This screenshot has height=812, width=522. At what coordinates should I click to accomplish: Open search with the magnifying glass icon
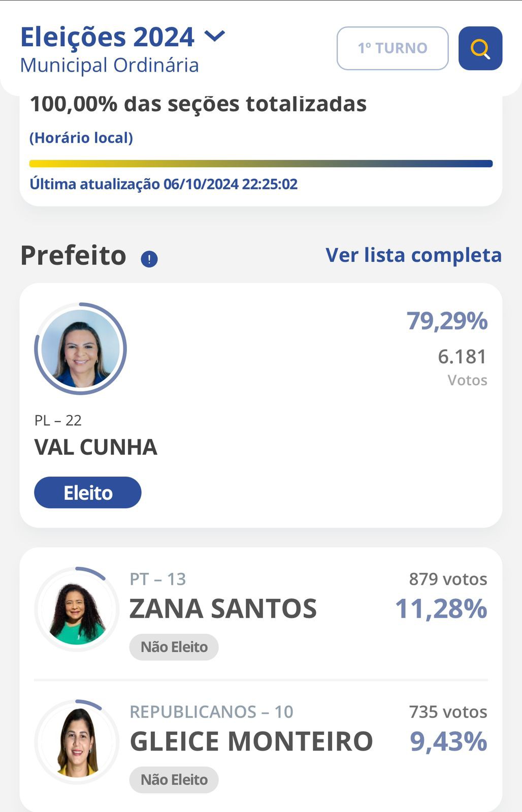[x=480, y=48]
